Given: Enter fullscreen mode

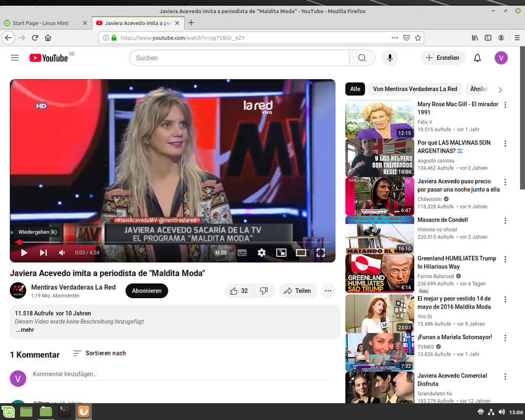Looking at the screenshot, I should 320,253.
